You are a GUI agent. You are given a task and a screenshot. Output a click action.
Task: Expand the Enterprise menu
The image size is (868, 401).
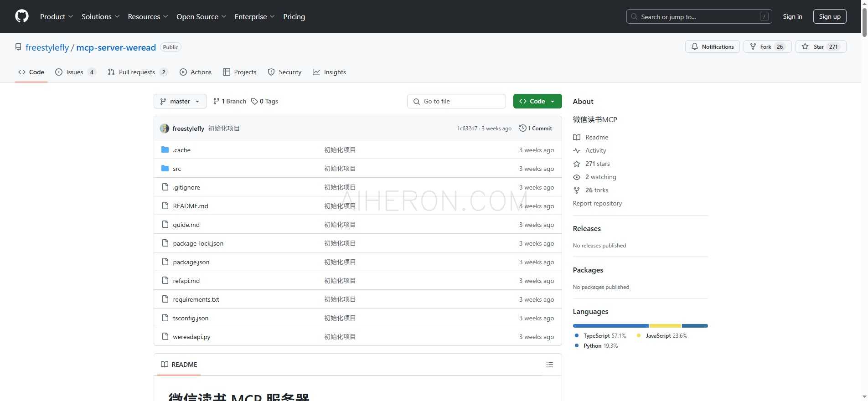(254, 16)
